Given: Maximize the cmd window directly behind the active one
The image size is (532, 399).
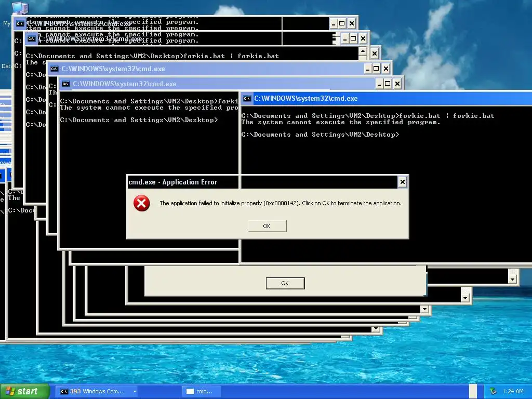Looking at the screenshot, I should (388, 84).
